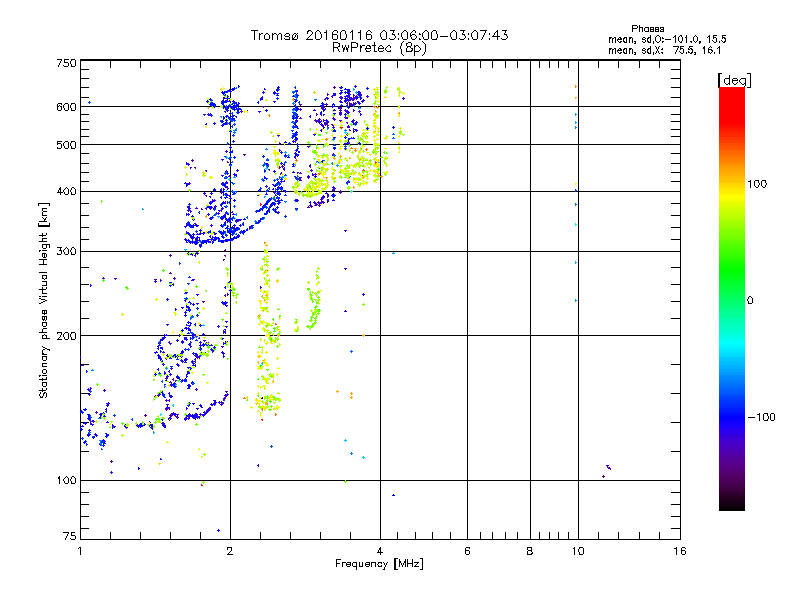Click the y-axis tick label '750'
Image resolution: width=800 pixels, height=600 pixels.
(x=66, y=63)
